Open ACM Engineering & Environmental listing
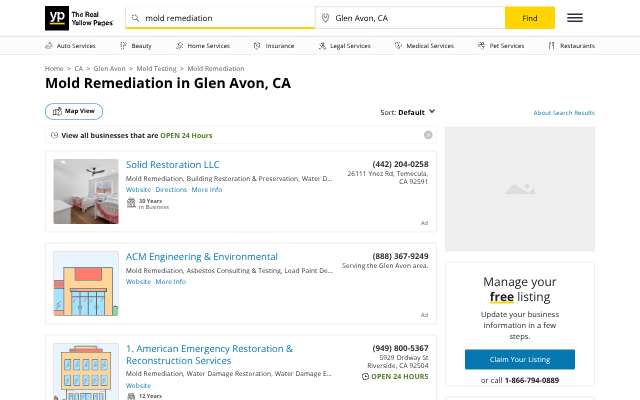 [202, 257]
